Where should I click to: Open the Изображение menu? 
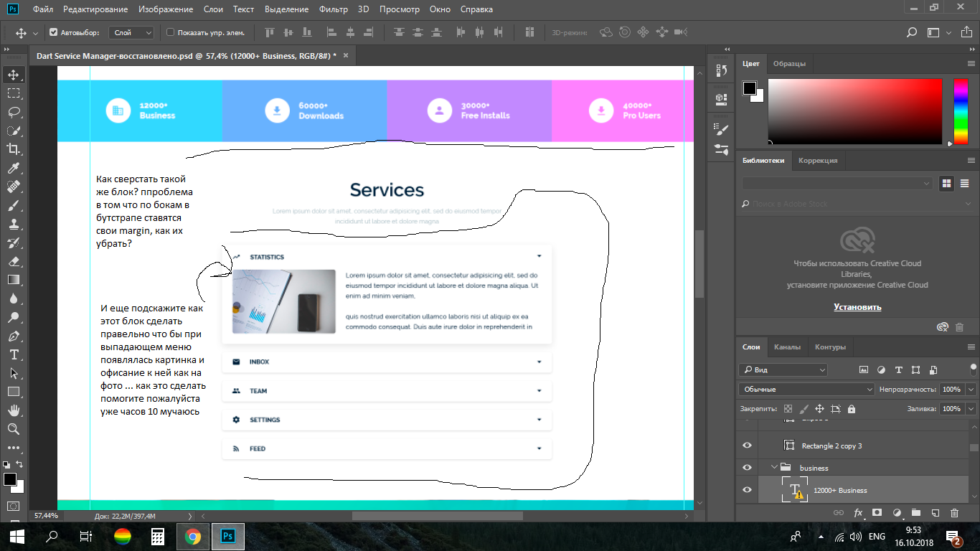167,9
